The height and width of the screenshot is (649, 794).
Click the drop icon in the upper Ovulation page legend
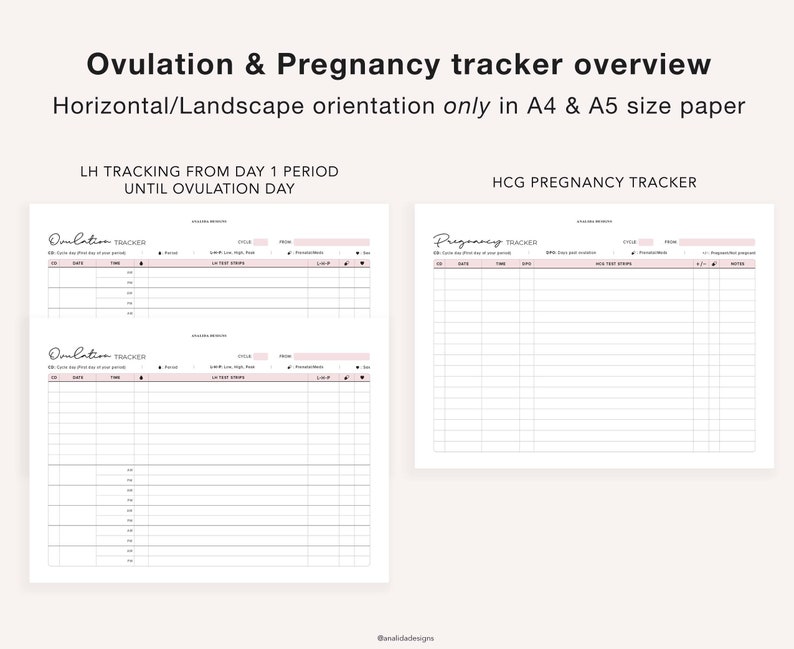pyautogui.click(x=160, y=253)
